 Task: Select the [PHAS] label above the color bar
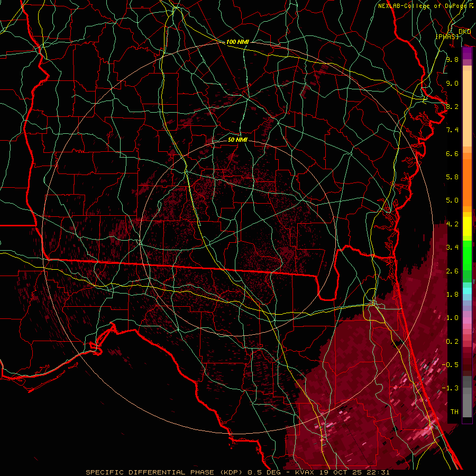[x=447, y=36]
